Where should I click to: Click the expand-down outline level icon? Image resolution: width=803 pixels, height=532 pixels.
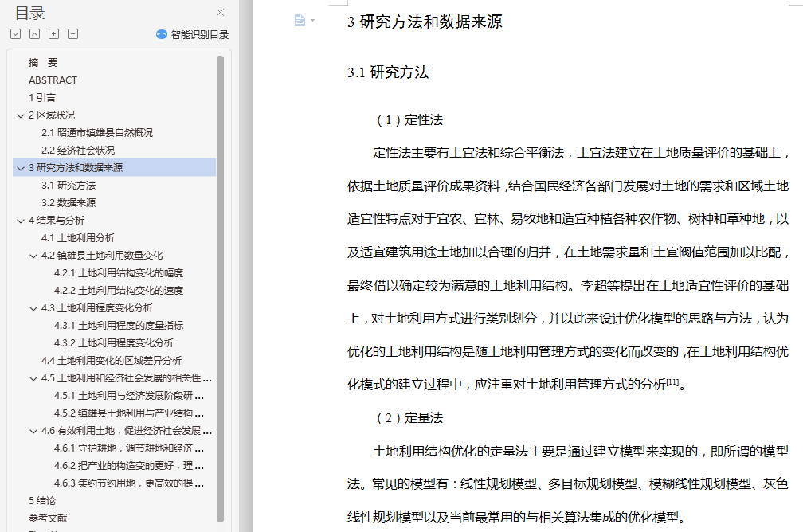pos(16,34)
